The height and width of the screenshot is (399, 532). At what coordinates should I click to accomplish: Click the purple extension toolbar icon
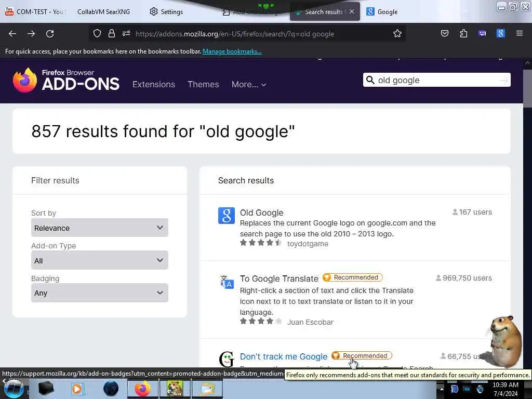[x=482, y=34]
